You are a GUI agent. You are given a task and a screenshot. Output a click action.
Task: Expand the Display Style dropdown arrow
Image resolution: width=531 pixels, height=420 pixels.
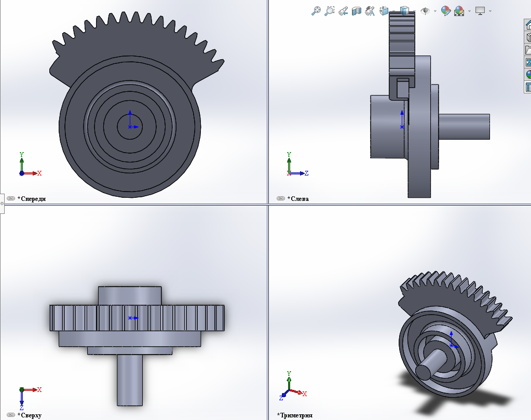(x=415, y=11)
